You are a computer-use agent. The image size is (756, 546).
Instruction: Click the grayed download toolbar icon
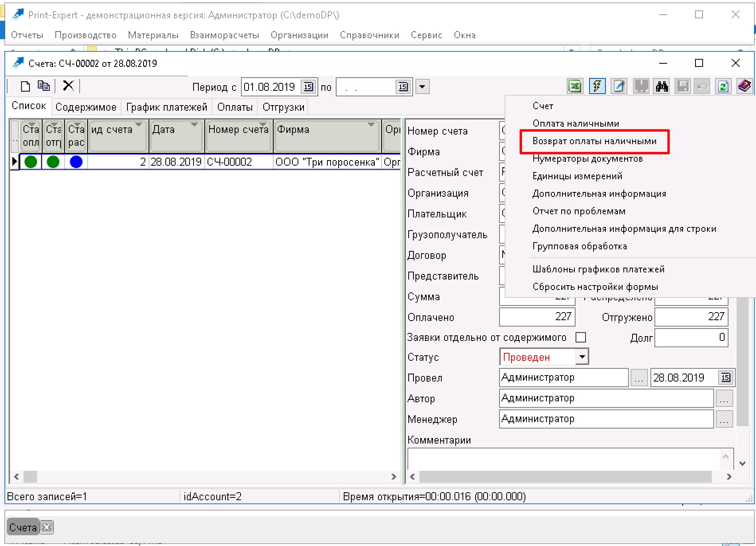point(641,86)
